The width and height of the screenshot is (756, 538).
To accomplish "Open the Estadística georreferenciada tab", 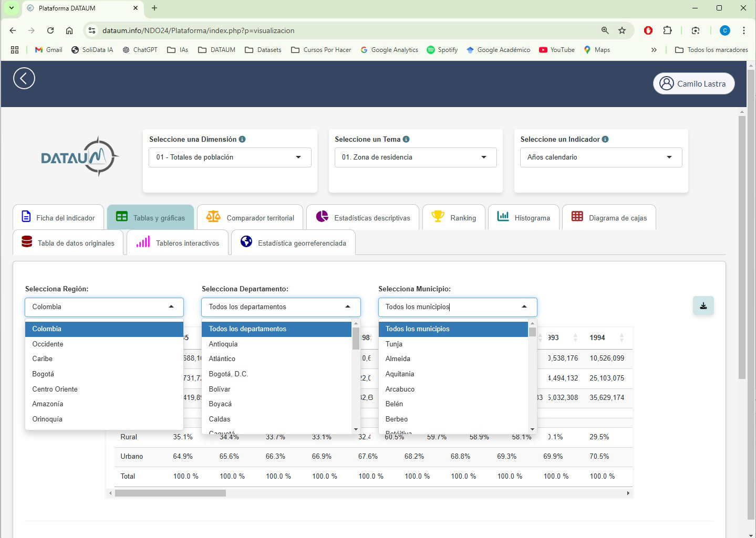I will point(293,243).
